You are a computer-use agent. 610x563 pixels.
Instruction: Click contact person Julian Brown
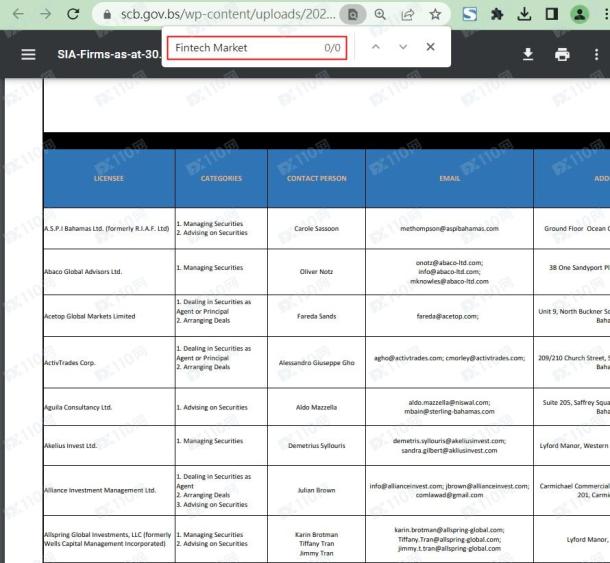(x=316, y=490)
